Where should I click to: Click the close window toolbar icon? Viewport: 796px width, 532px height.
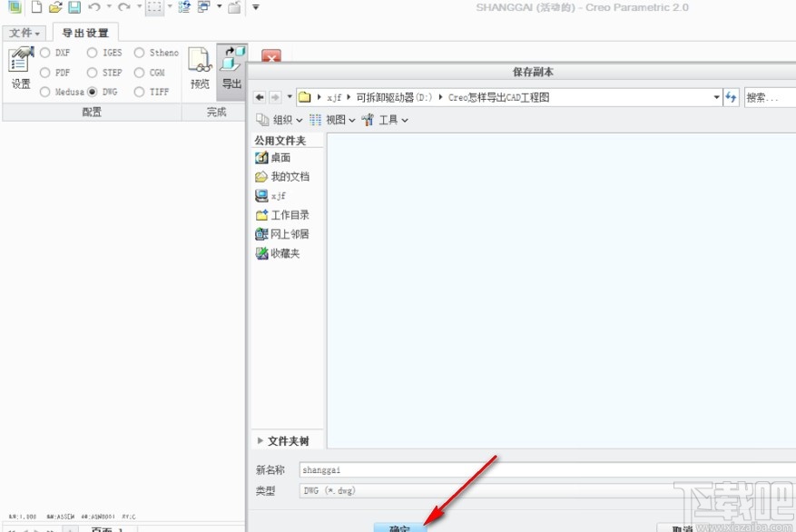tap(234, 6)
